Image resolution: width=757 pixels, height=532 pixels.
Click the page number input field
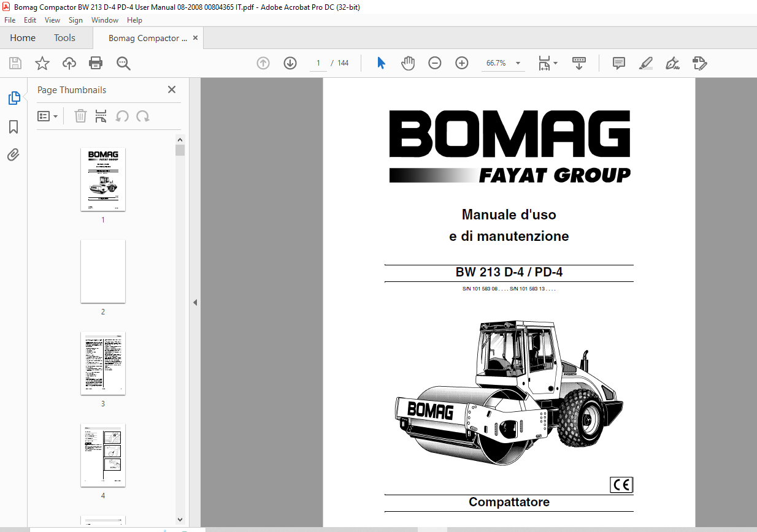click(x=318, y=63)
